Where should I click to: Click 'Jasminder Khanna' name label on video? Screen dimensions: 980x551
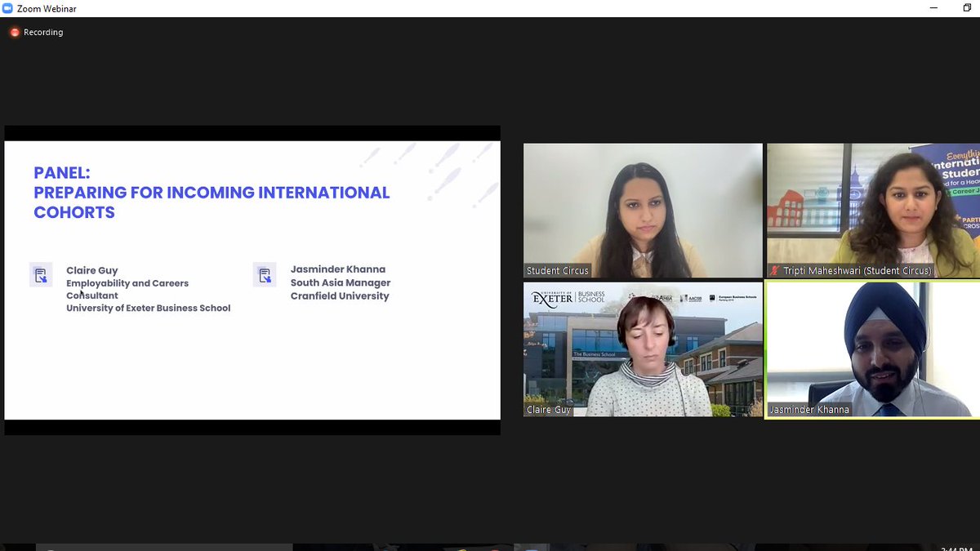coord(809,410)
